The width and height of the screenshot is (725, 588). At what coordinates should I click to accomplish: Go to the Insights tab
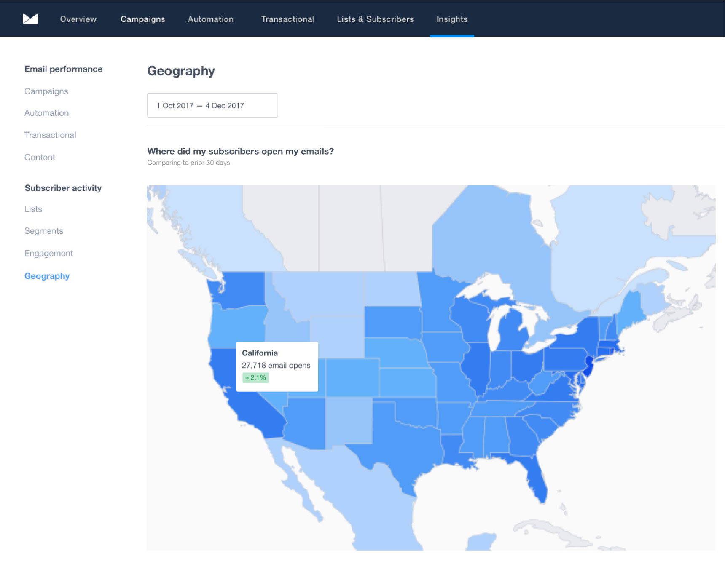(452, 19)
